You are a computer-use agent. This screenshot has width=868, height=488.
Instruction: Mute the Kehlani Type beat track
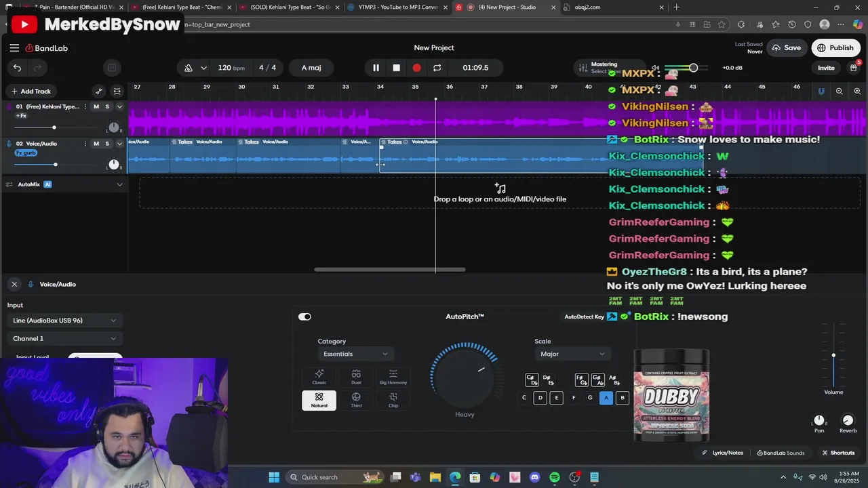(x=96, y=106)
